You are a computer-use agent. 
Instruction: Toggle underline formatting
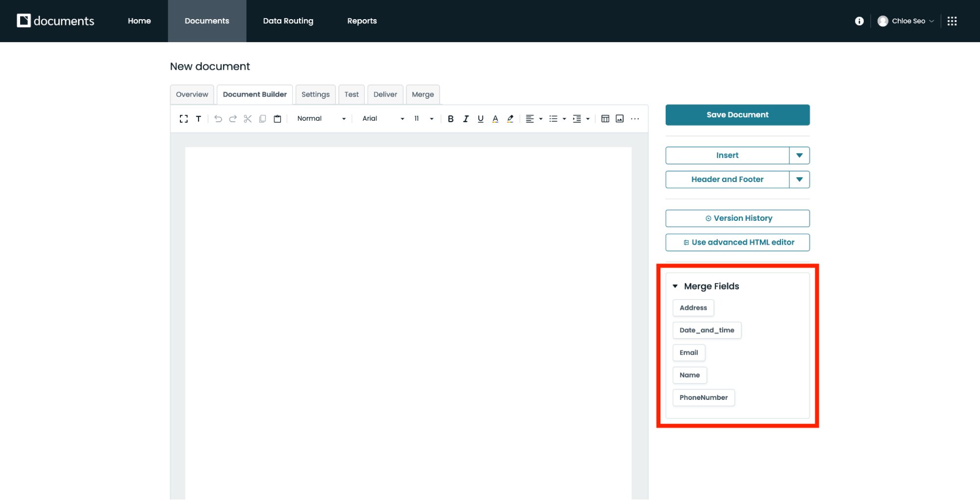click(480, 119)
